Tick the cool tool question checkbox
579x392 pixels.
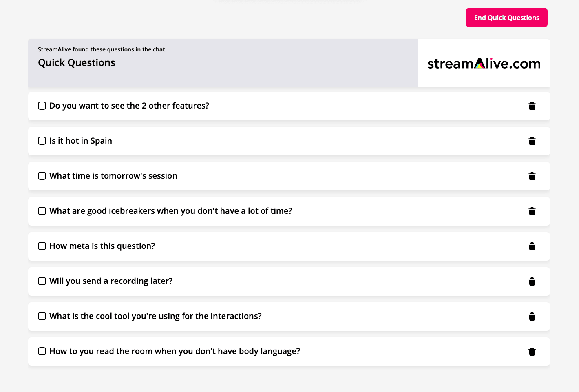42,316
